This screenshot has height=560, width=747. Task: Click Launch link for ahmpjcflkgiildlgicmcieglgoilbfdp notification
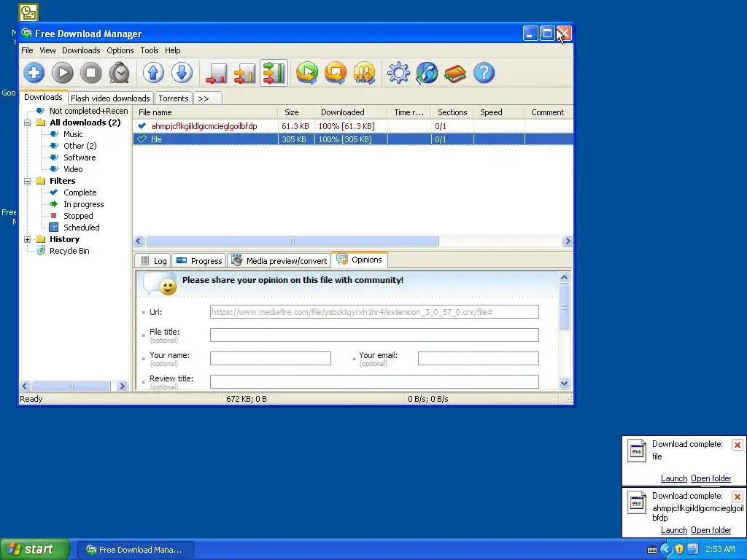tap(673, 531)
